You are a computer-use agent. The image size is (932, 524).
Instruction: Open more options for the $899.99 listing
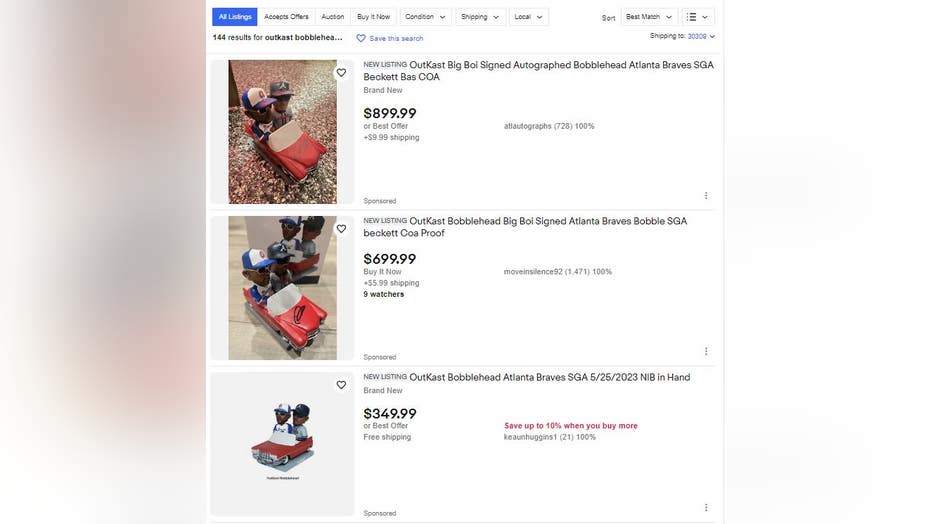(706, 195)
